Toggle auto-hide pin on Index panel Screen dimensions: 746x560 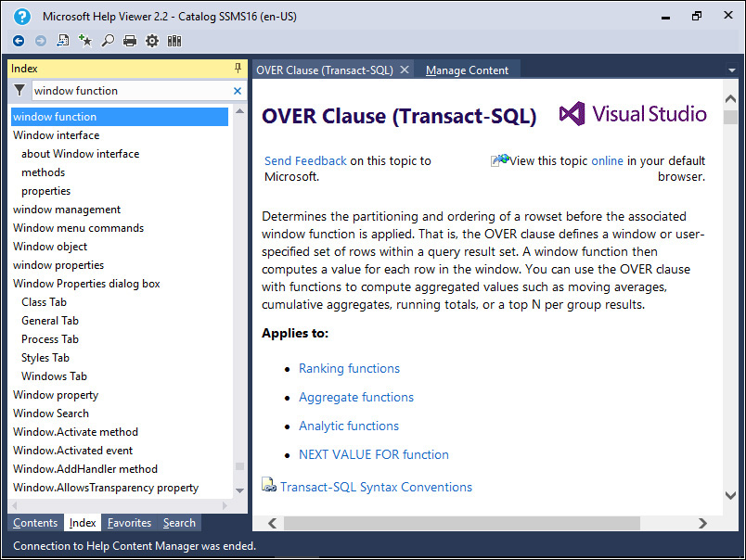(x=238, y=69)
